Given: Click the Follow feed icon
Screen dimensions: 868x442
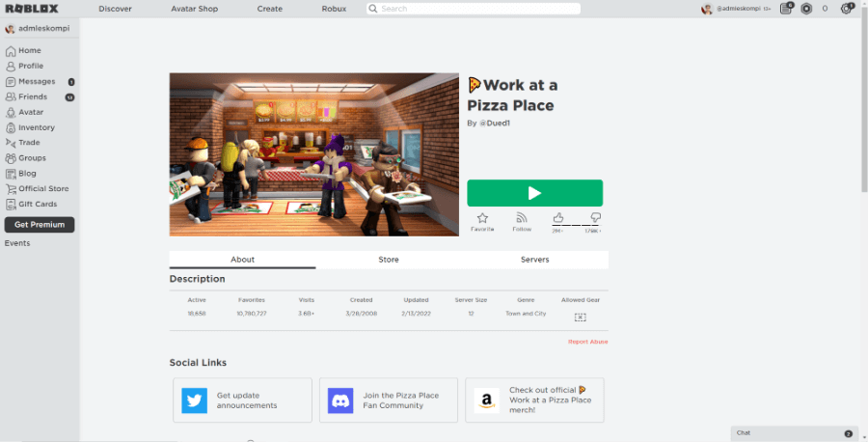Looking at the screenshot, I should (522, 218).
